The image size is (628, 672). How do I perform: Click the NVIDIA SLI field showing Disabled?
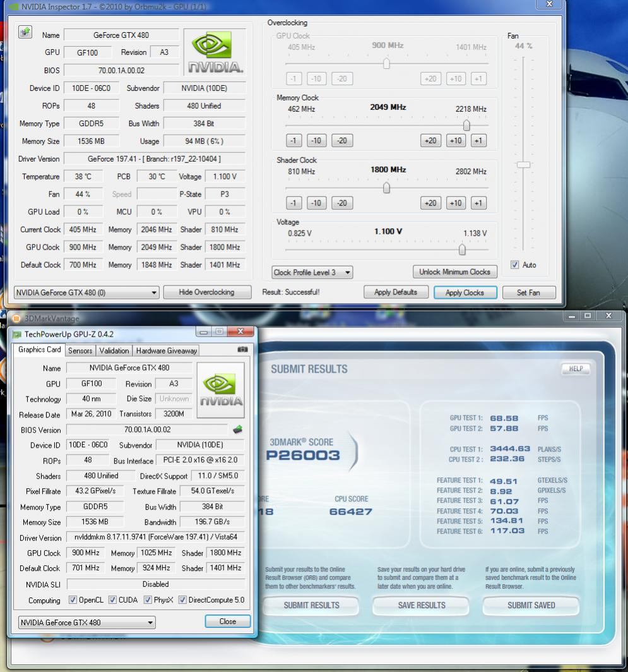pos(155,584)
